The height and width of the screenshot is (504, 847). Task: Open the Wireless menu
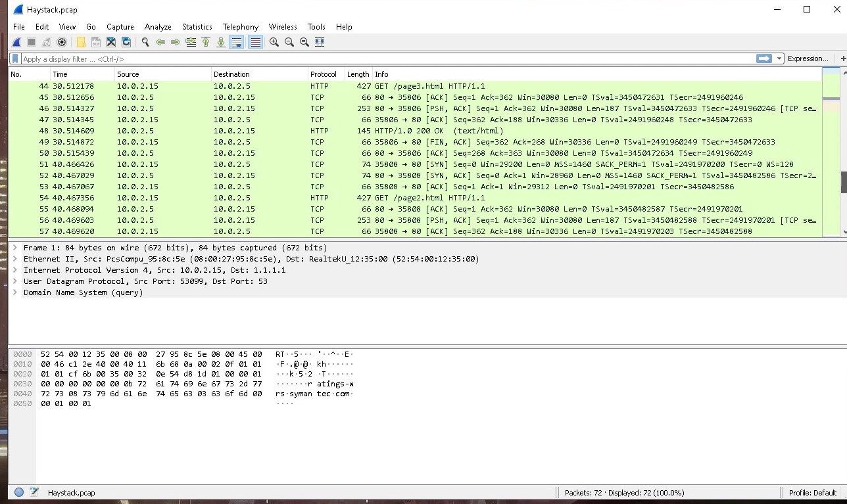click(283, 27)
